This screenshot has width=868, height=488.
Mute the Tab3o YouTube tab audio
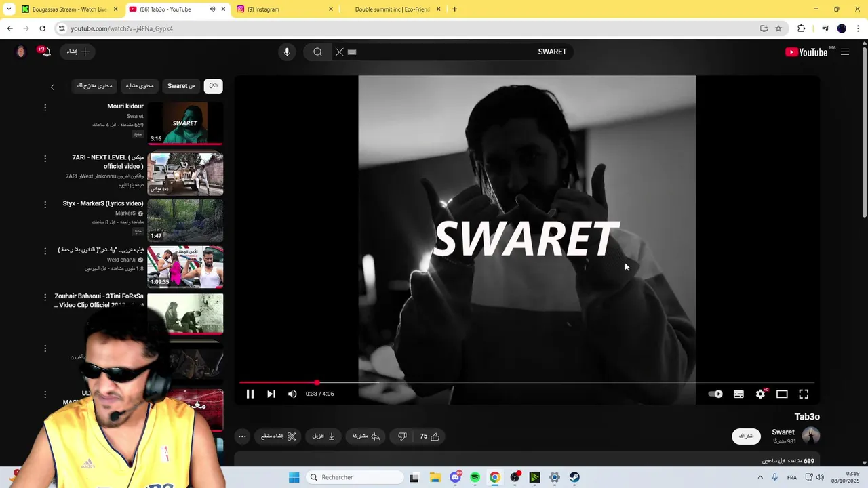point(212,9)
